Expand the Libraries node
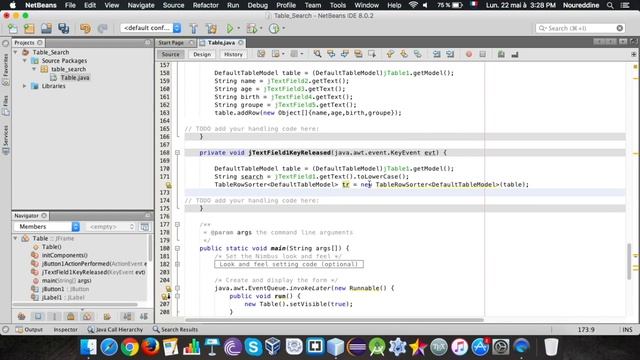This screenshot has height=360, width=640. 25,86
